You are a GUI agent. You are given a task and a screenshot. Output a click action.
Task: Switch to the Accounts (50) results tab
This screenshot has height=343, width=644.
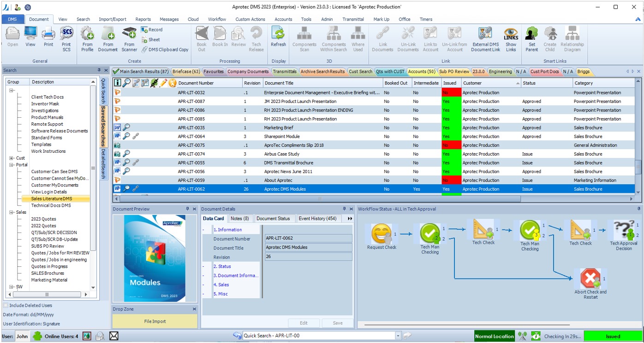pos(422,72)
